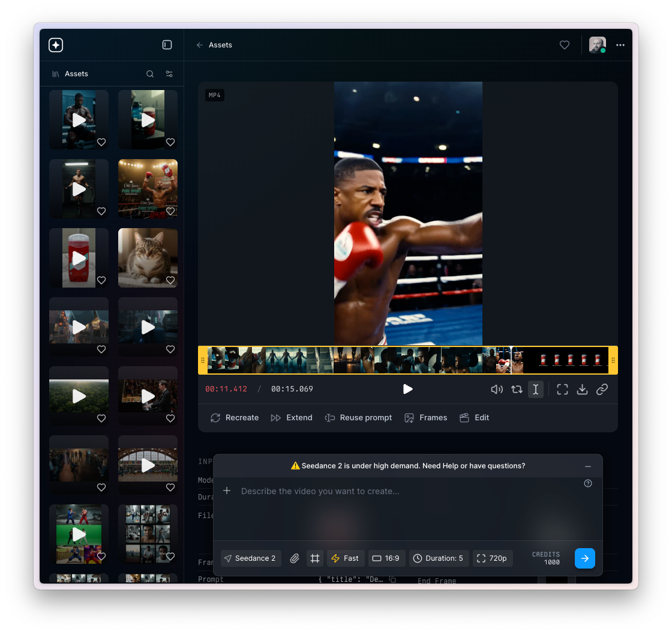672x634 pixels.
Task: Open the user profile avatar
Action: (598, 45)
